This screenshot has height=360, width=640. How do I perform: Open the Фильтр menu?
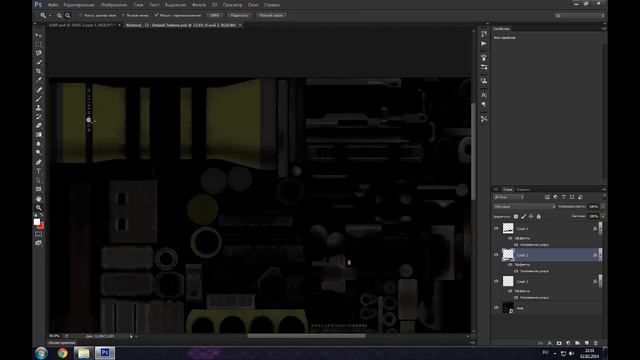tap(199, 5)
